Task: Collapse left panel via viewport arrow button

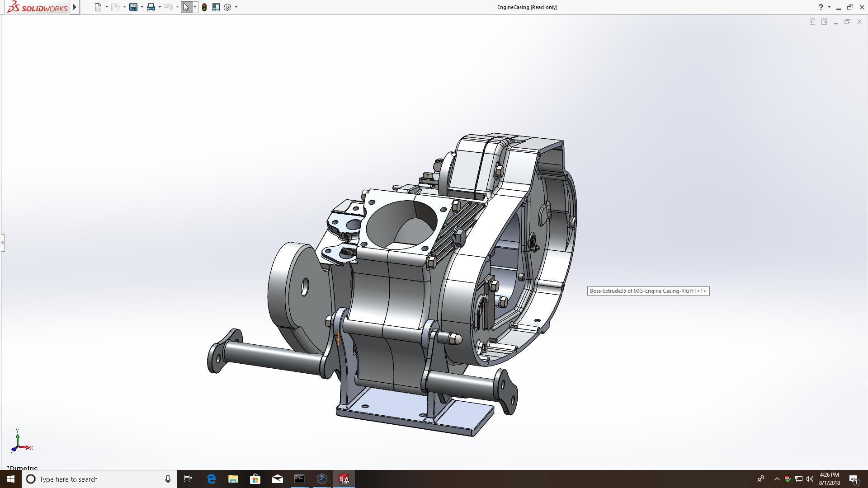Action: click(812, 22)
